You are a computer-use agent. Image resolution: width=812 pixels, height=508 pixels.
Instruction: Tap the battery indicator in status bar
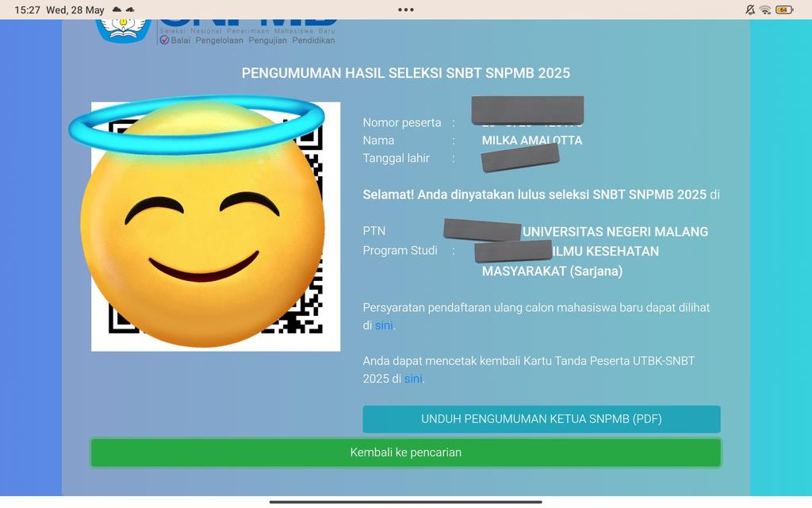click(x=784, y=10)
